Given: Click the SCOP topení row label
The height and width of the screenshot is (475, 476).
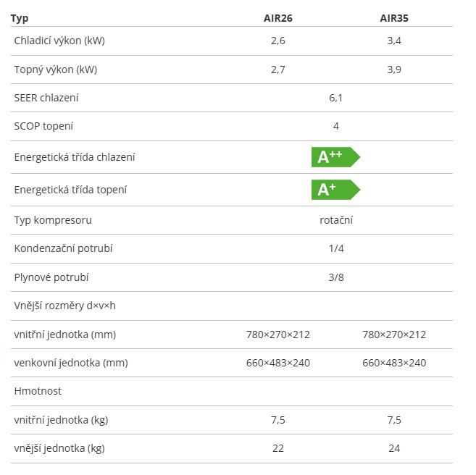Looking at the screenshot, I should (x=43, y=126).
